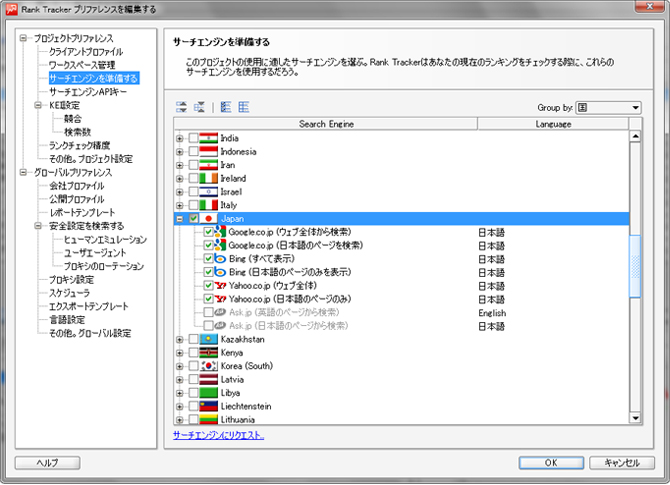This screenshot has width=670, height=485.
Task: Open サーチエンジンAPIキー settings
Action: [88, 92]
